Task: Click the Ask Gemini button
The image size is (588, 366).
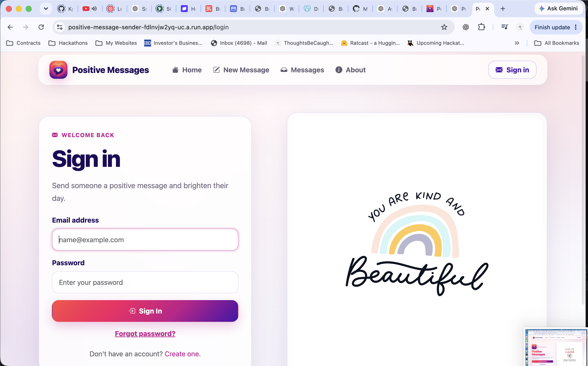Action: 558,8
